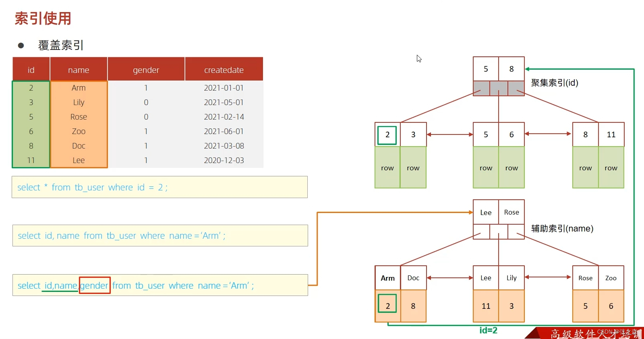
Task: Click the date 2021-02-14
Action: 224,117
